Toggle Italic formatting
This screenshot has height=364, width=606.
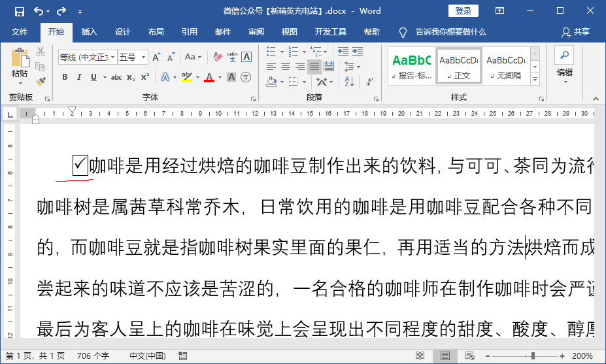coord(79,77)
